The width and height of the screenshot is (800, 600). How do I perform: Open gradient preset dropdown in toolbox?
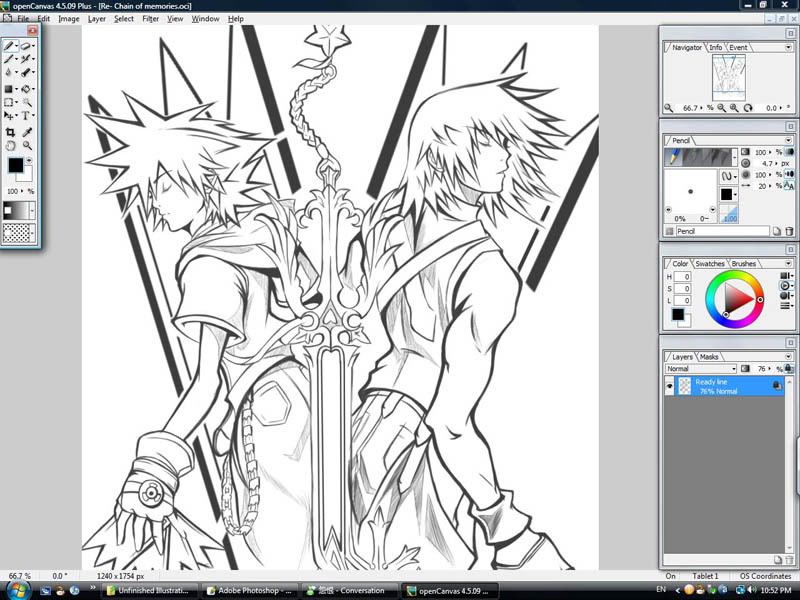(x=33, y=210)
